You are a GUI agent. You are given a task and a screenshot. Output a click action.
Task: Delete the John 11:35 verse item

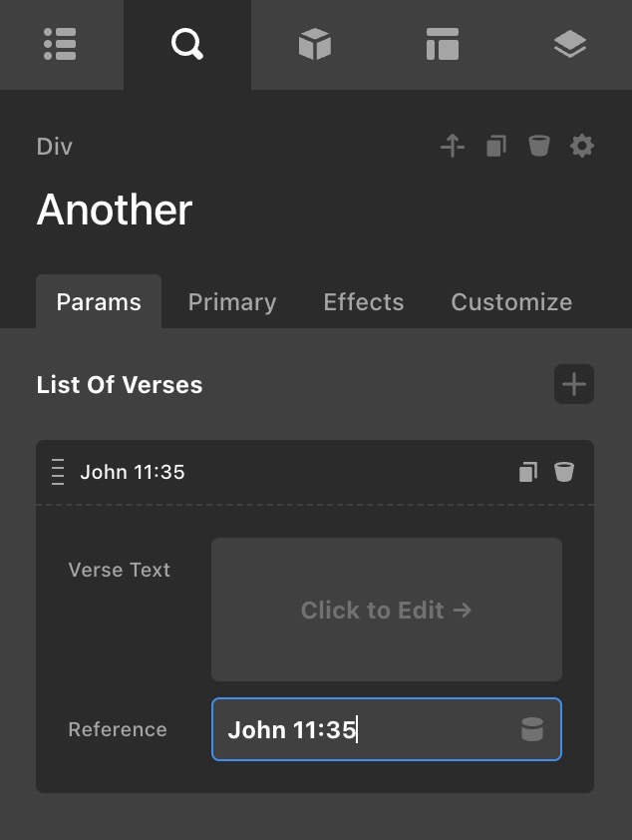tap(564, 472)
